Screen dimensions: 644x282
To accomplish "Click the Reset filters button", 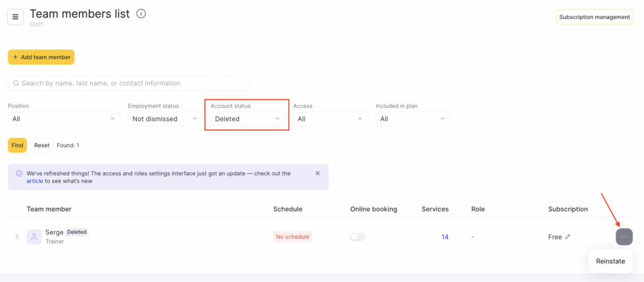I will [42, 145].
